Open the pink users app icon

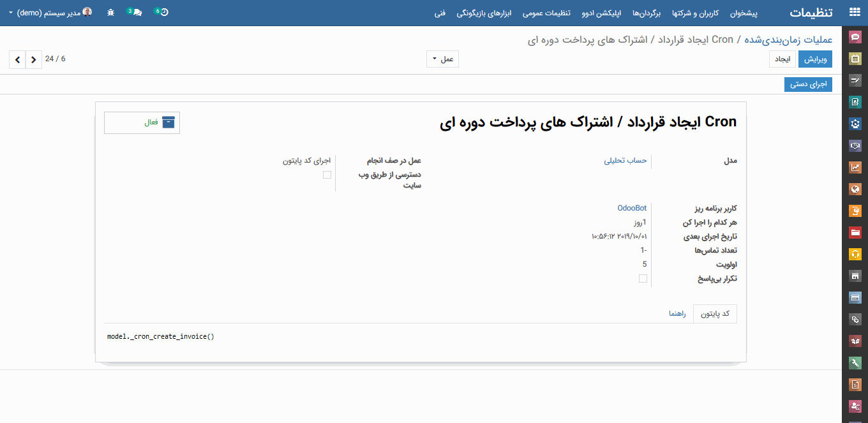855,406
